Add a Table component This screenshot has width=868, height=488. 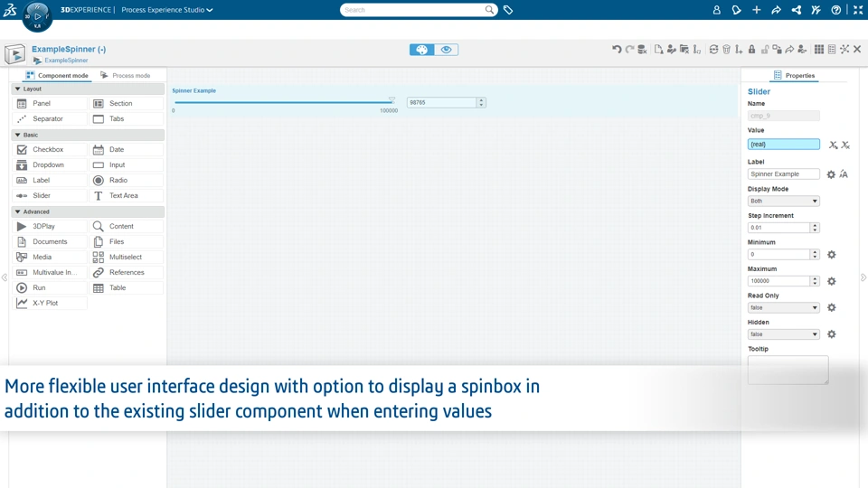127,287
